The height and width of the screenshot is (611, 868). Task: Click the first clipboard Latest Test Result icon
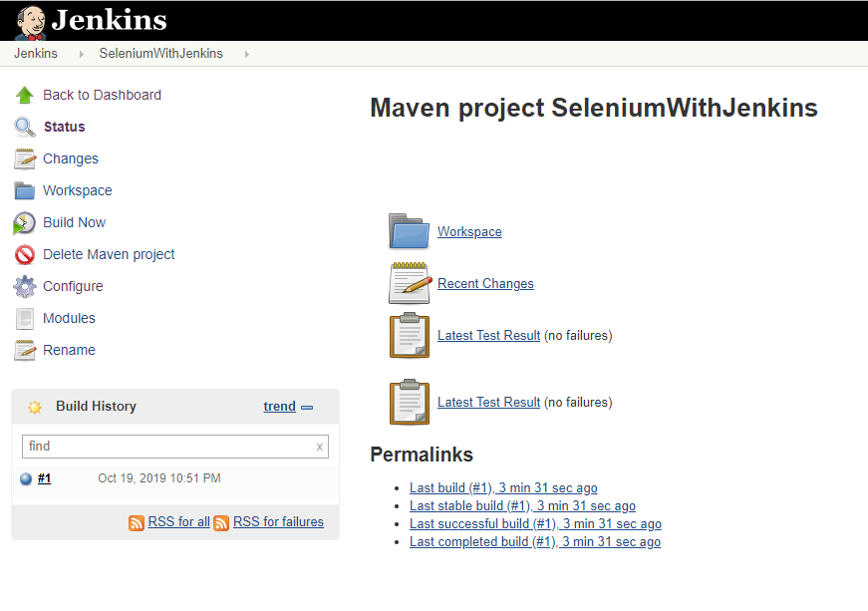410,335
